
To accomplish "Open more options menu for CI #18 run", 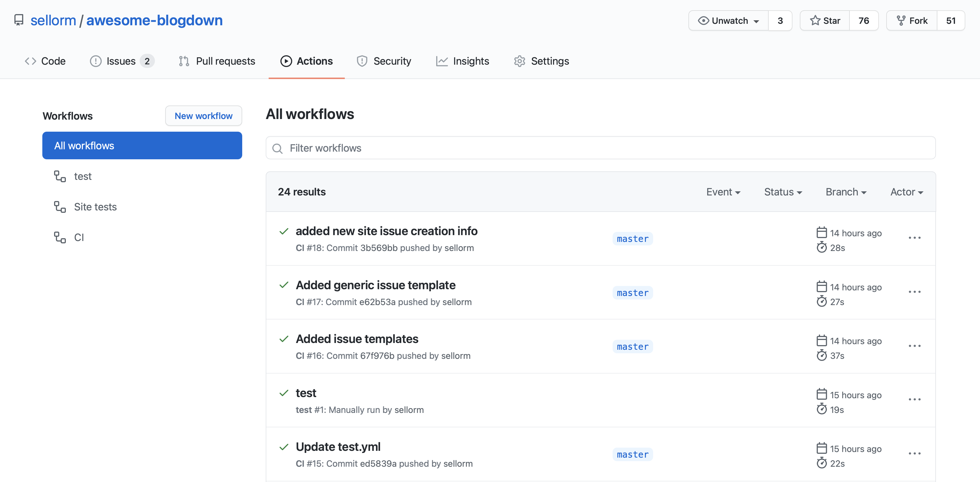I will click(x=914, y=238).
